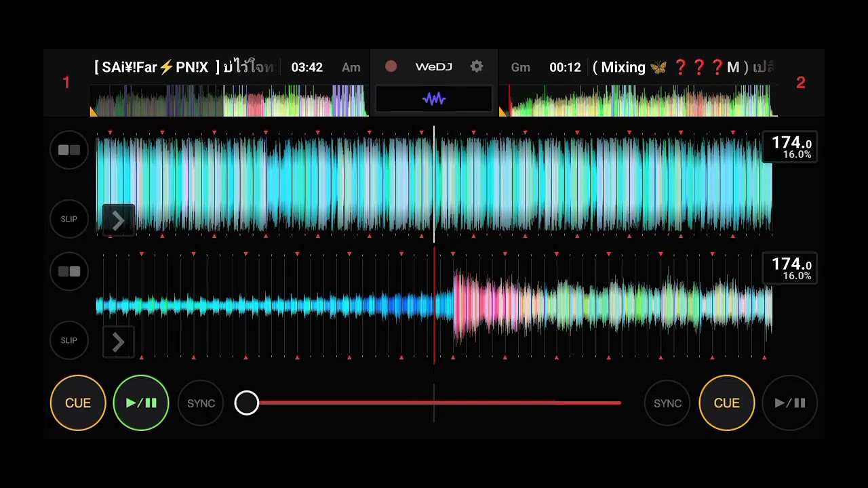
Task: Tap the record button beside WeDJ
Action: tap(391, 66)
